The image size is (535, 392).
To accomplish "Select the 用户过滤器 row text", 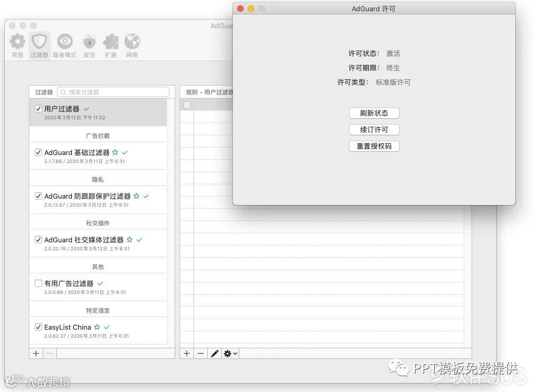I will pyautogui.click(x=62, y=109).
